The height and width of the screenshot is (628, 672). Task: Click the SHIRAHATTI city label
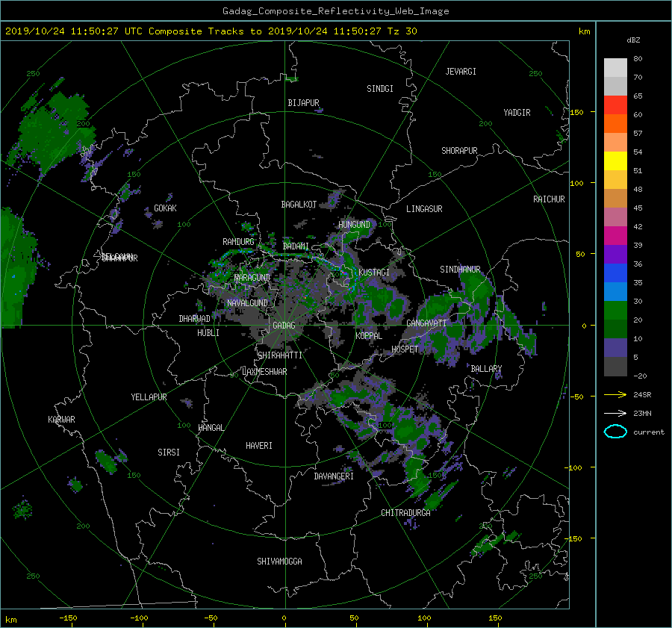tap(280, 355)
